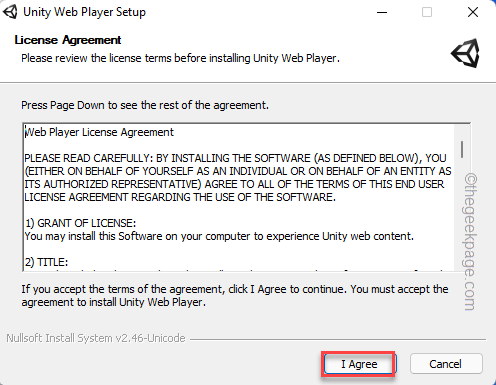
Task: Click the '2) TITLE:' line in agreement
Action: [46, 262]
